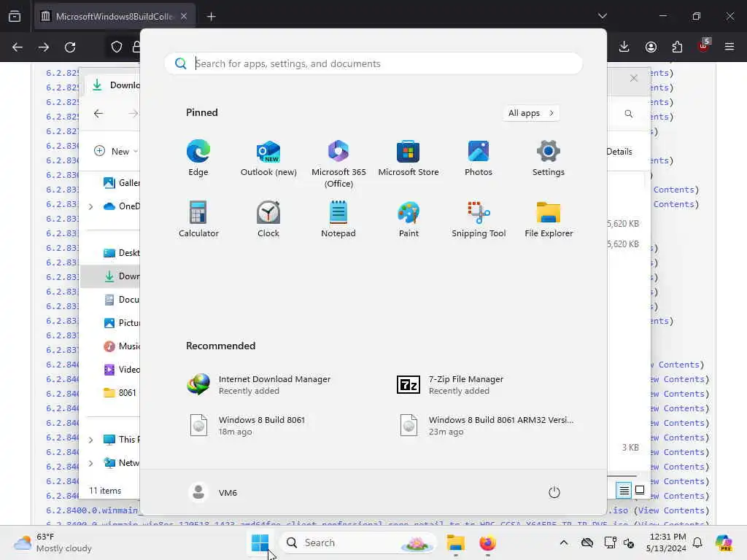Launch the Photos app

(479, 158)
